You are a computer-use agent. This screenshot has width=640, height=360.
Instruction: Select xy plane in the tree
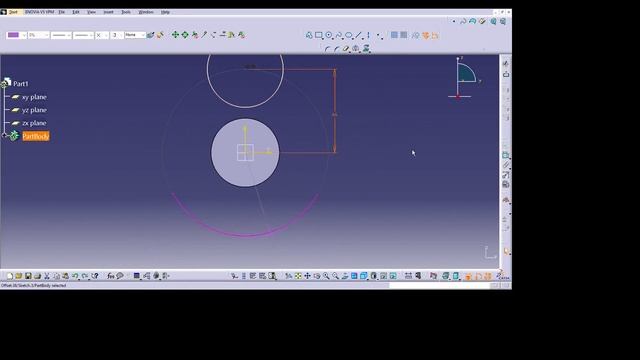click(x=34, y=97)
